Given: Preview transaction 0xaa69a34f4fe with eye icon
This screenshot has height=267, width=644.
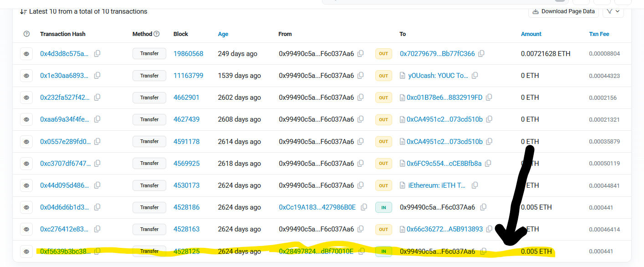Looking at the screenshot, I should coord(26,119).
